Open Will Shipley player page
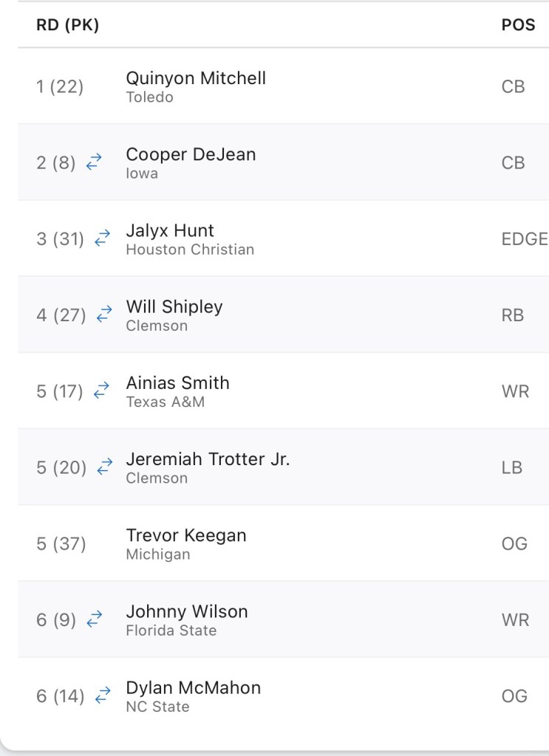The image size is (549, 756). coord(174,306)
